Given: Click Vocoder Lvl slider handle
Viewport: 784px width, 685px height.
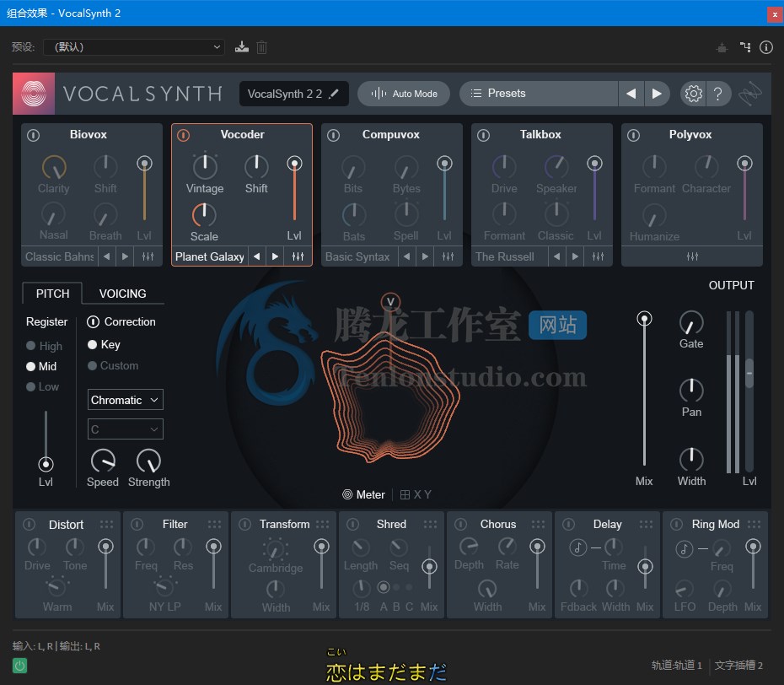Looking at the screenshot, I should coord(294,163).
